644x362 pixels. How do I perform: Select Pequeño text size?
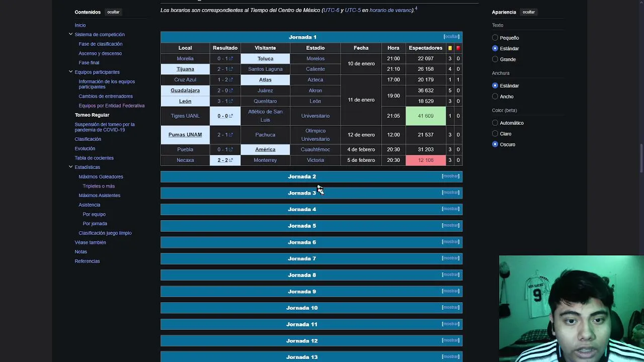point(495,38)
